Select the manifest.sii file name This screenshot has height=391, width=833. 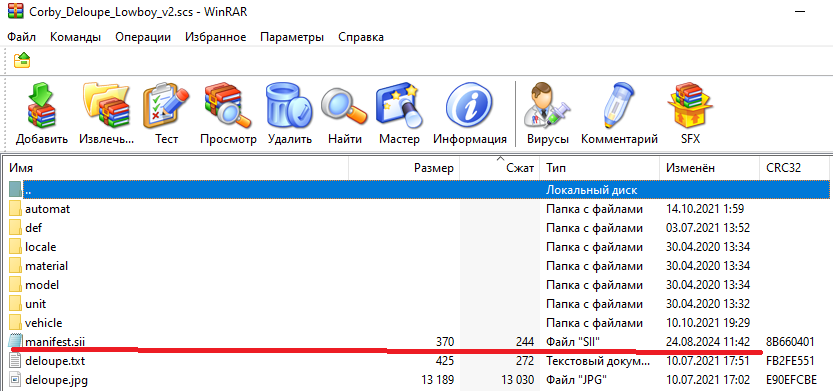55,342
